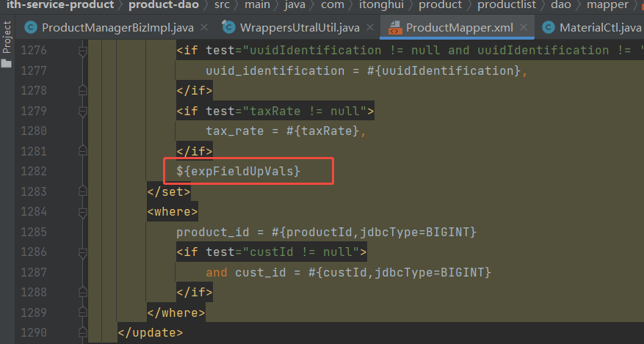Open product-dao breadcrumb segment
Image resolution: width=644 pixels, height=344 pixels.
tap(164, 5)
